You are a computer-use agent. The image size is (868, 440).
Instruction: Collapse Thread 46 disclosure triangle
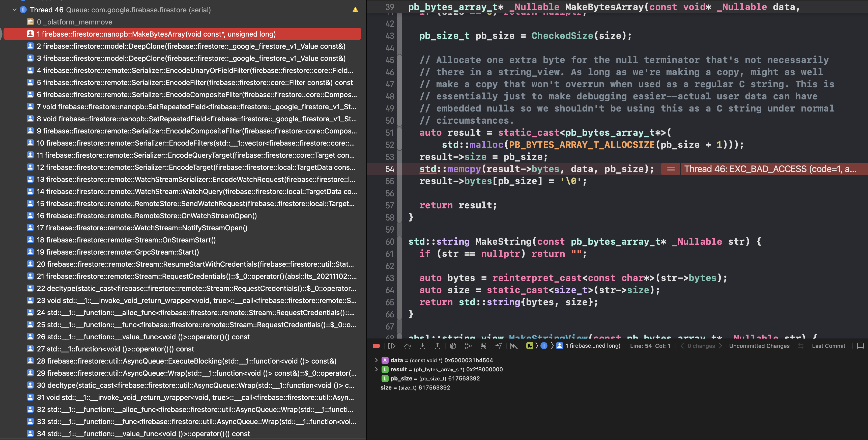(14, 10)
